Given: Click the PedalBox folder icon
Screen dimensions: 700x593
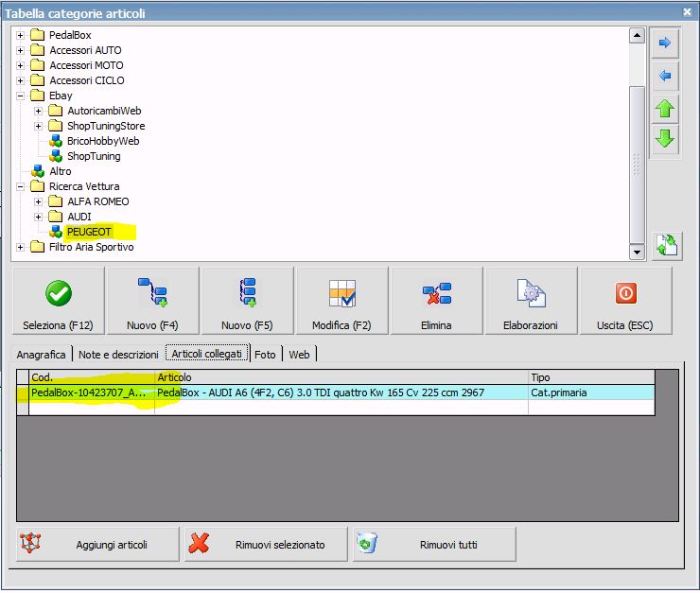Looking at the screenshot, I should 38,35.
